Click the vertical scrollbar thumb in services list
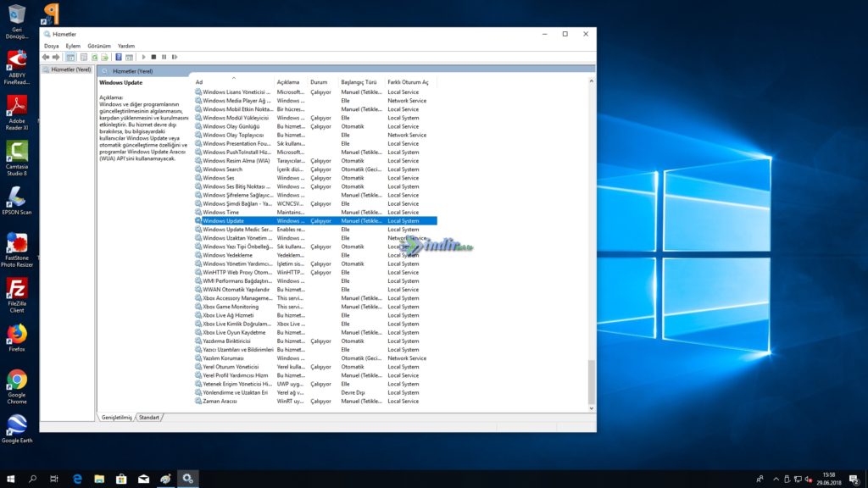Screen dimensions: 868x488 (x=591, y=382)
